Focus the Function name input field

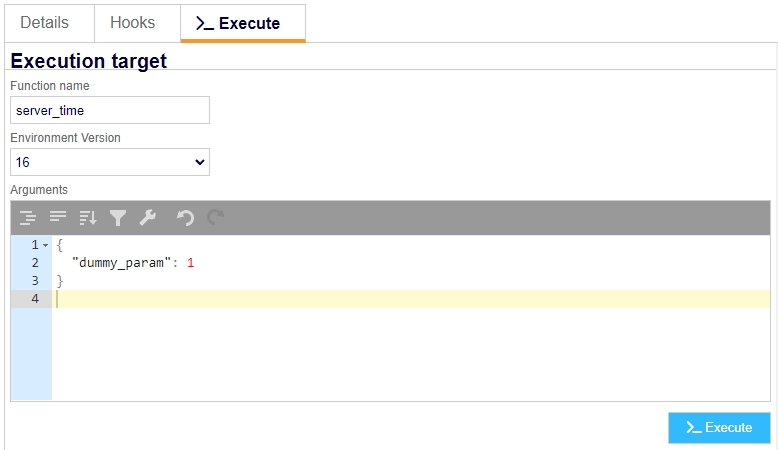click(110, 110)
